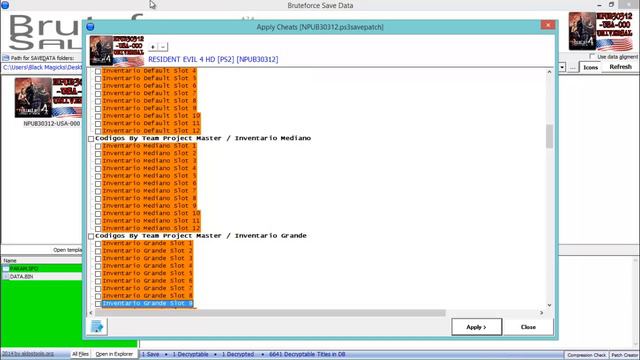Click '6641 Decryptable Titles in DB' status text
This screenshot has height=360, width=640.
click(307, 354)
